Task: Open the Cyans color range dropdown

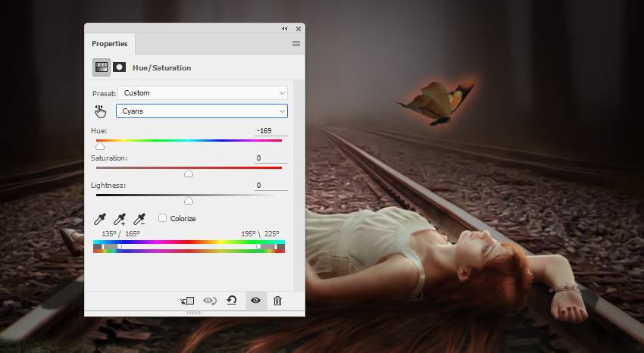Action: [x=202, y=111]
